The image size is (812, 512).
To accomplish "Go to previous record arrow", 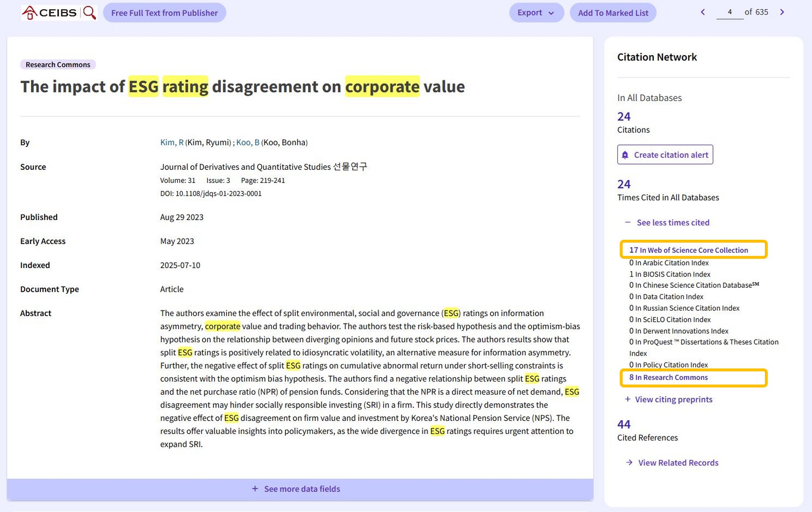I will tap(703, 12).
